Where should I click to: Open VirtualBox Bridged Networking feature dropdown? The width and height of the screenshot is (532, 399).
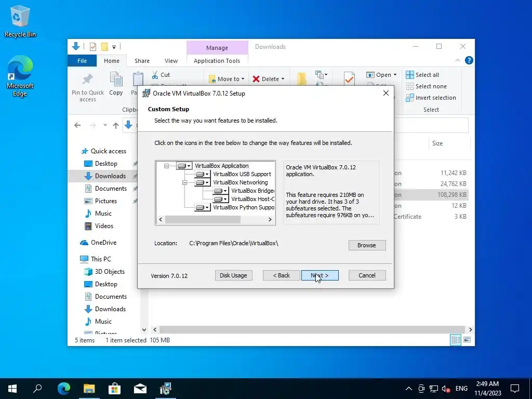pyautogui.click(x=220, y=191)
